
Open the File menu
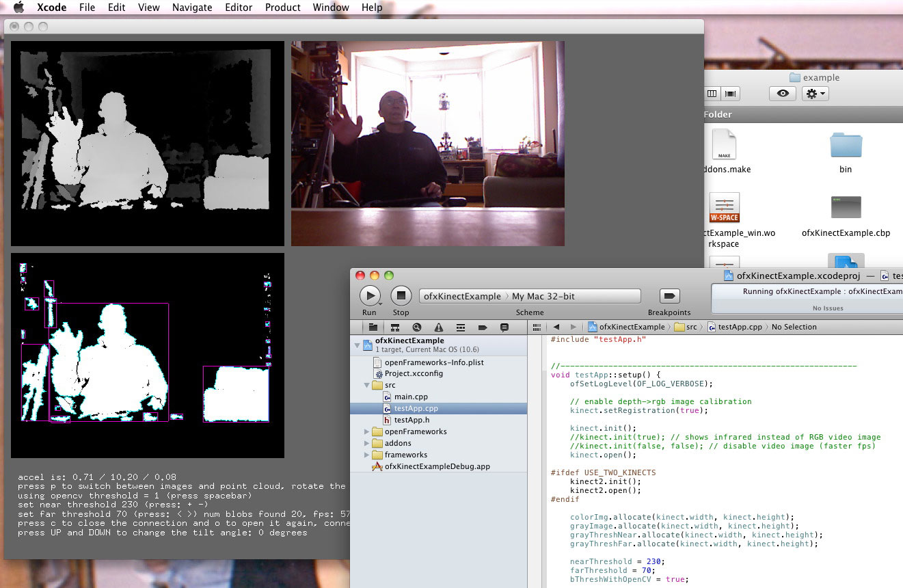(x=87, y=8)
